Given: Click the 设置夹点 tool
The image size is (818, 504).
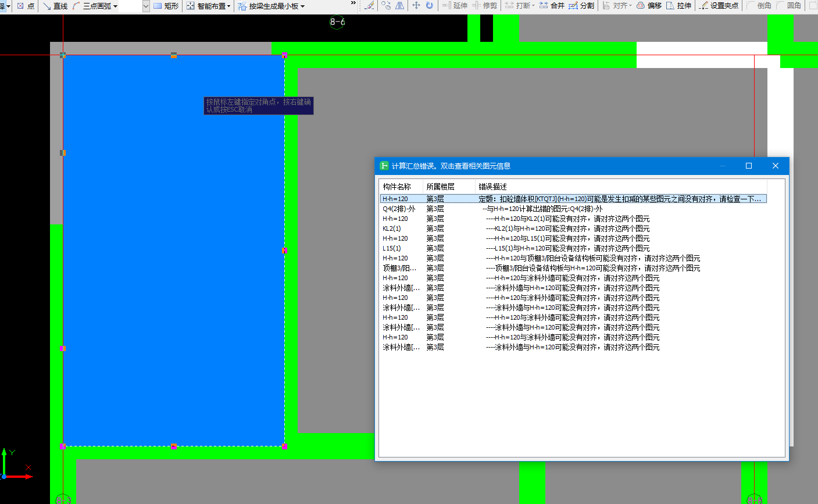Looking at the screenshot, I should pos(719,6).
